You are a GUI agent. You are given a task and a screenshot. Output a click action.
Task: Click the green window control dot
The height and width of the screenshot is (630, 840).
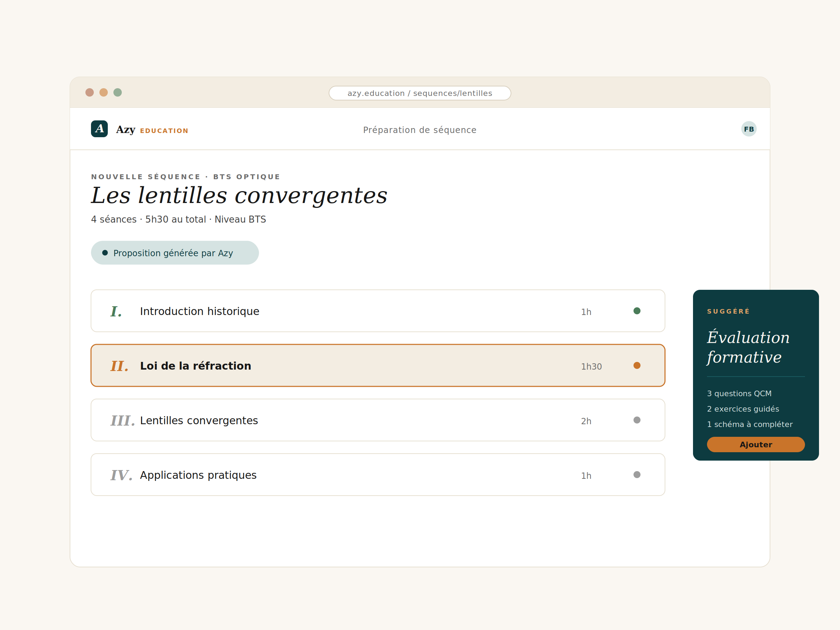click(118, 93)
